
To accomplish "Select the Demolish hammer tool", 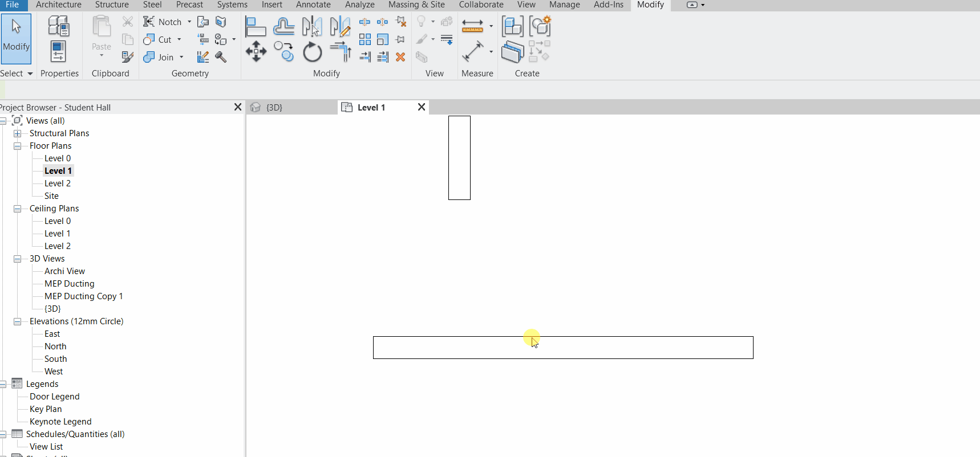I will click(221, 57).
